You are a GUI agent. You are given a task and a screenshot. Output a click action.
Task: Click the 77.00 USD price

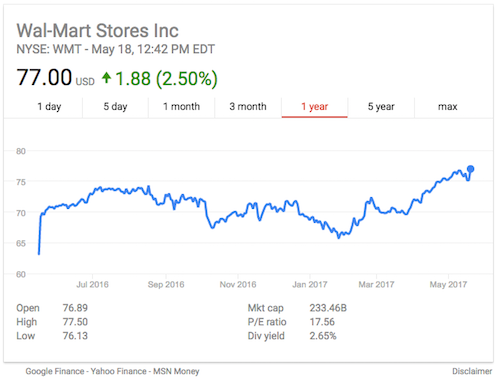point(56,78)
